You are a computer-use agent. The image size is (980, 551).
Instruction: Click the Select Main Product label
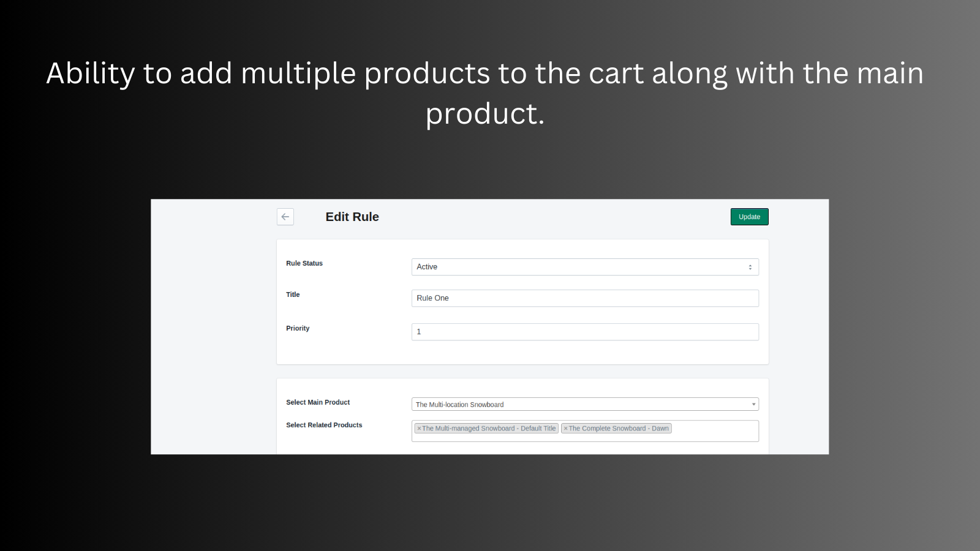(x=318, y=402)
